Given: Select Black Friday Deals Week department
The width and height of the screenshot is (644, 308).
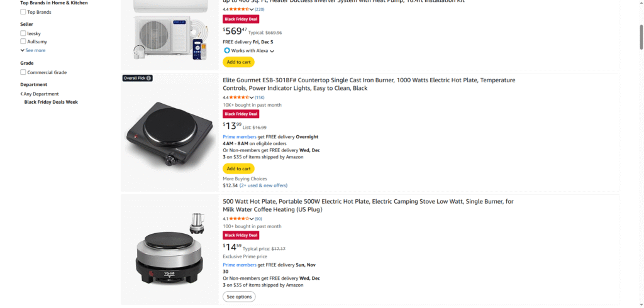Looking at the screenshot, I should (51, 102).
